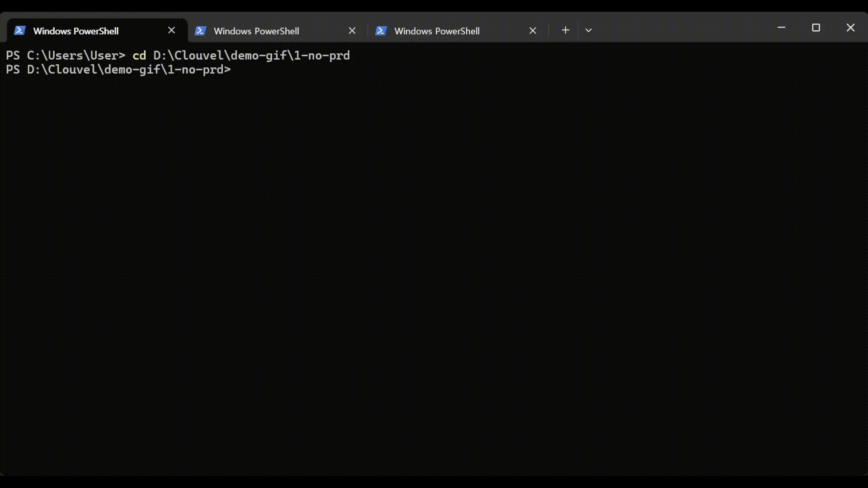Close the first Windows PowerShell tab
Viewport: 868px width, 488px height.
point(171,30)
